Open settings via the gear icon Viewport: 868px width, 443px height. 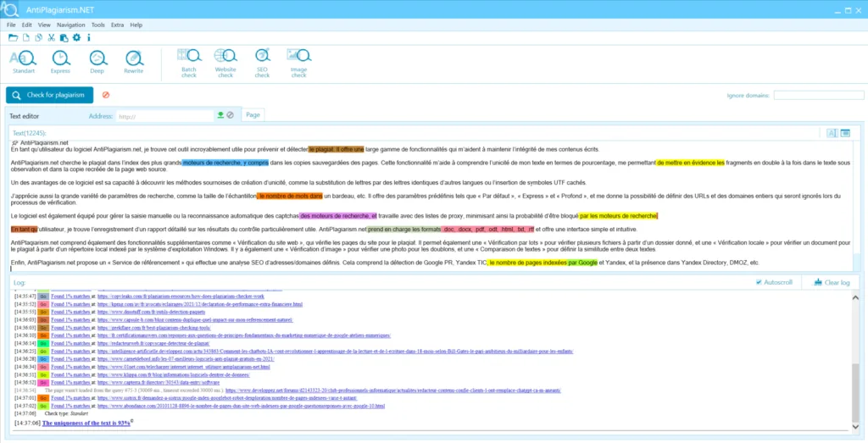click(76, 37)
